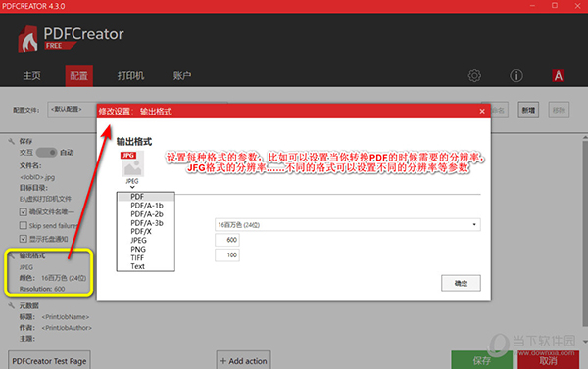This screenshot has width=588, height=369.
Task: Toggle 确保文件名唯一 checkbox
Action: (23, 212)
